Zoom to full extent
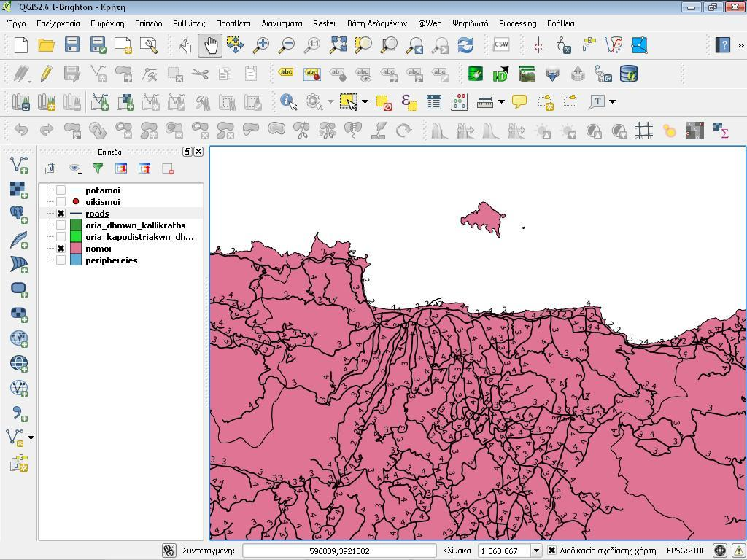 tap(338, 45)
